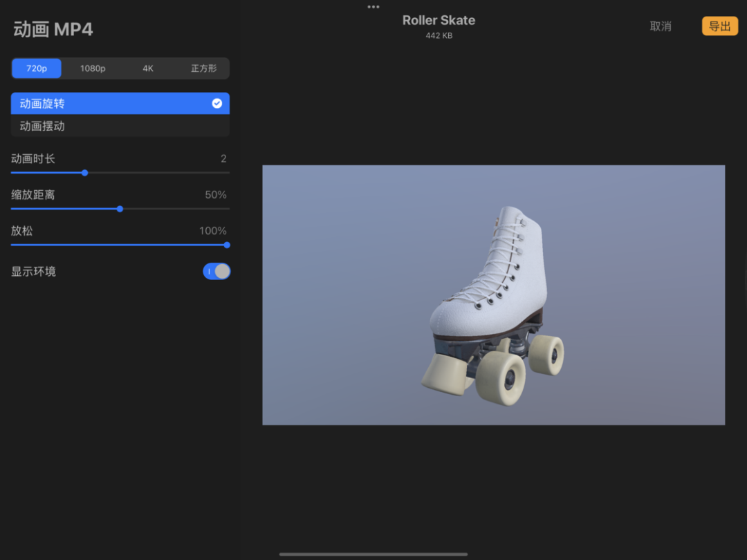Image resolution: width=747 pixels, height=560 pixels.
Task: Tap the three-dot multitasking icon at top
Action: (373, 7)
